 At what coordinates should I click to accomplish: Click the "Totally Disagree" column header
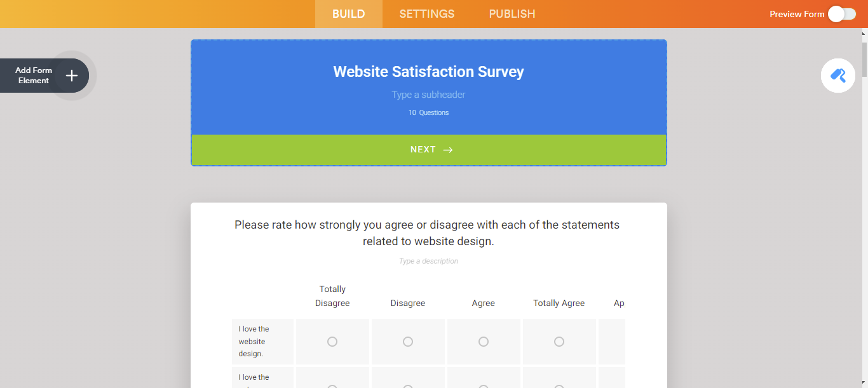pos(332,296)
